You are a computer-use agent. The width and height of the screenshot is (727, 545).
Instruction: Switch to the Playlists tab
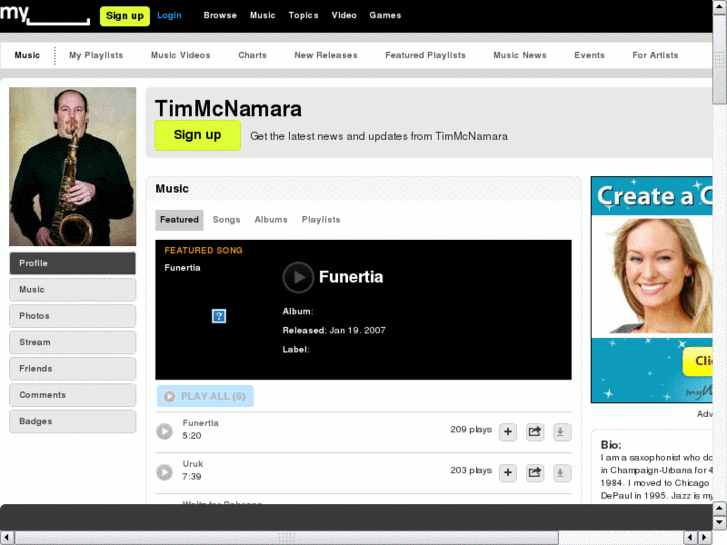point(321,220)
